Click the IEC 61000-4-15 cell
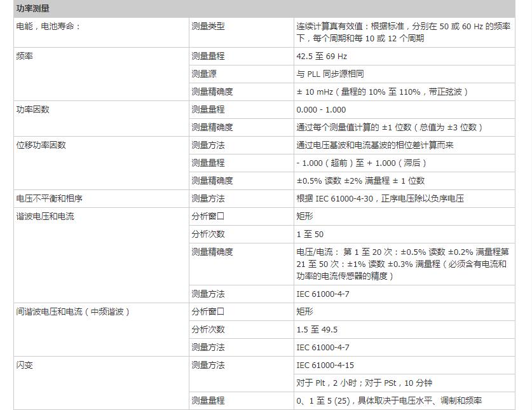 point(325,365)
